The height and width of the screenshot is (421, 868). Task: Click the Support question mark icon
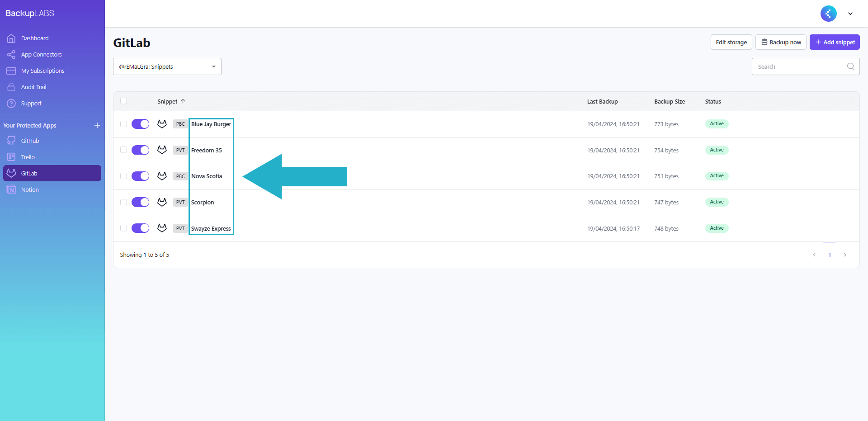pyautogui.click(x=11, y=104)
